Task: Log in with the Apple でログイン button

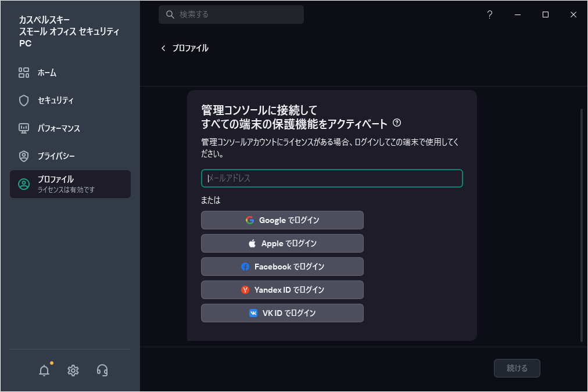Action: 282,243
